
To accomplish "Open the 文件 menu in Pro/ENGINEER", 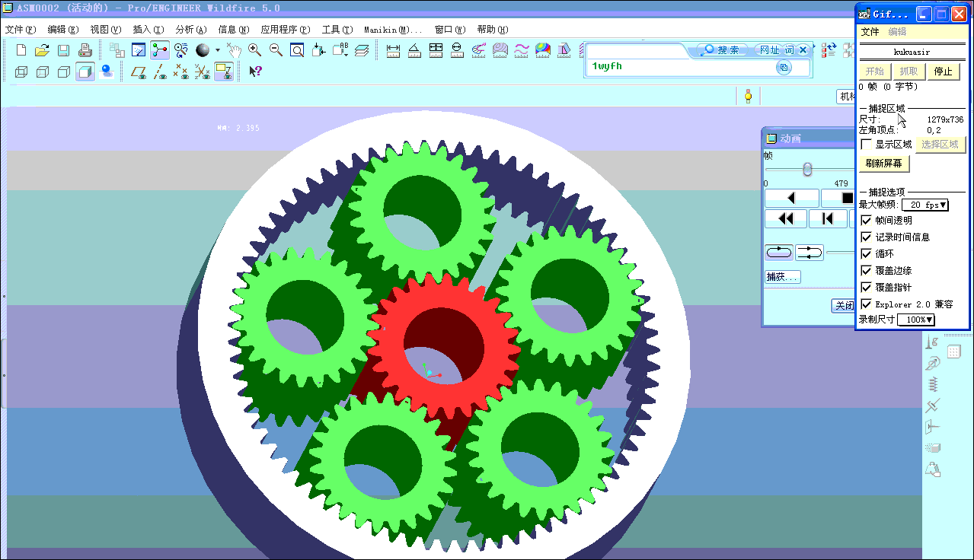I will coord(21,30).
